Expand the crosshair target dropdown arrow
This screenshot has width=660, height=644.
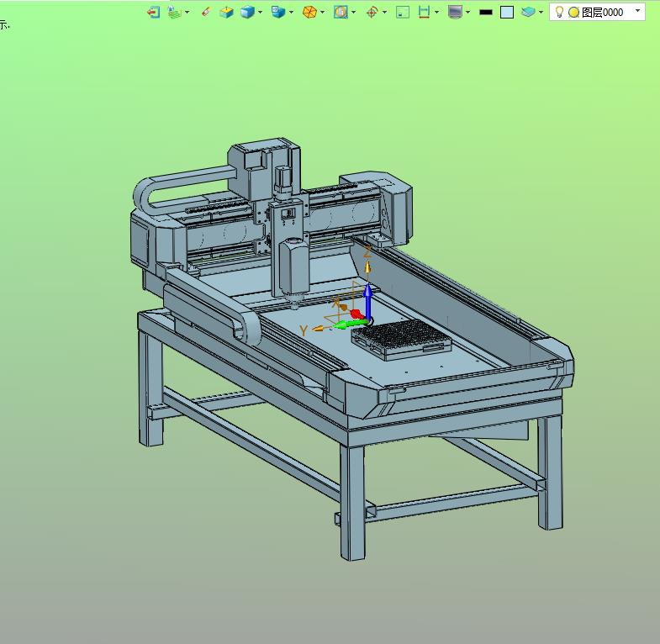384,13
